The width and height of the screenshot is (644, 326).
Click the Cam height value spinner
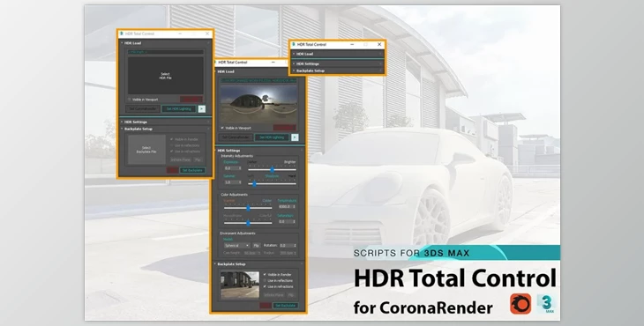tap(252, 253)
